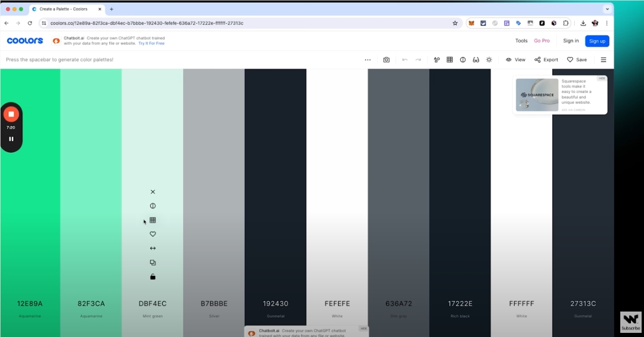644x337 pixels.
Task: Remove the DBF4EC color with the X icon
Action: coord(152,192)
